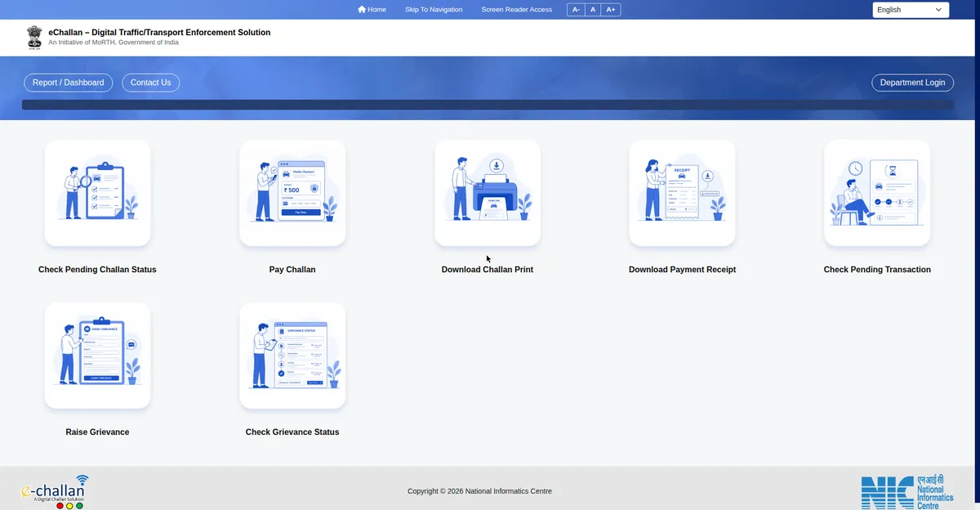Image resolution: width=980 pixels, height=510 pixels.
Task: Reset font size with the A button
Action: 593,10
